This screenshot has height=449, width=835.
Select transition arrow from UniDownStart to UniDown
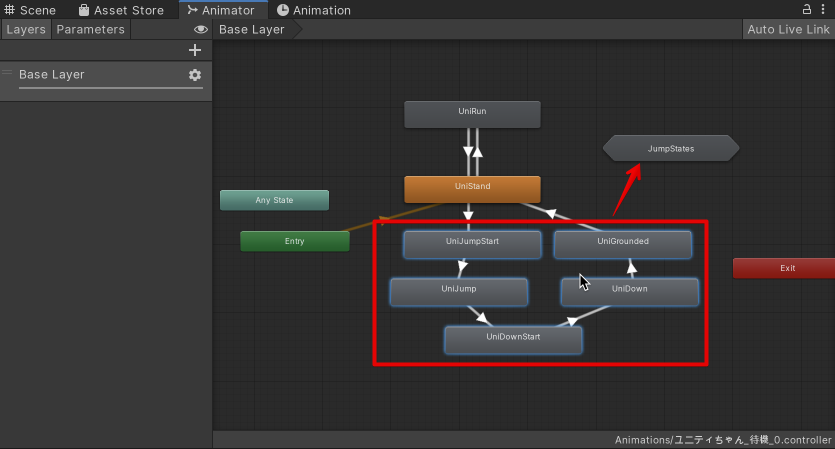[x=572, y=321]
